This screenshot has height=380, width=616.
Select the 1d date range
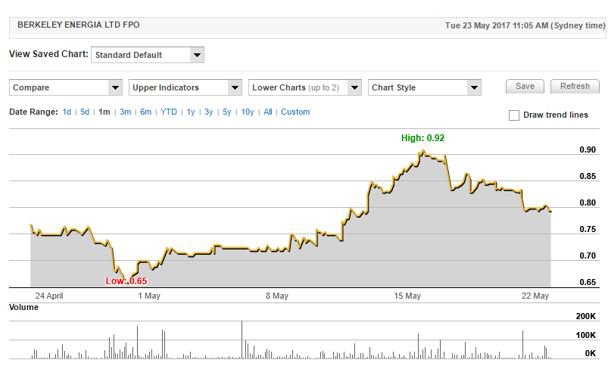(67, 112)
